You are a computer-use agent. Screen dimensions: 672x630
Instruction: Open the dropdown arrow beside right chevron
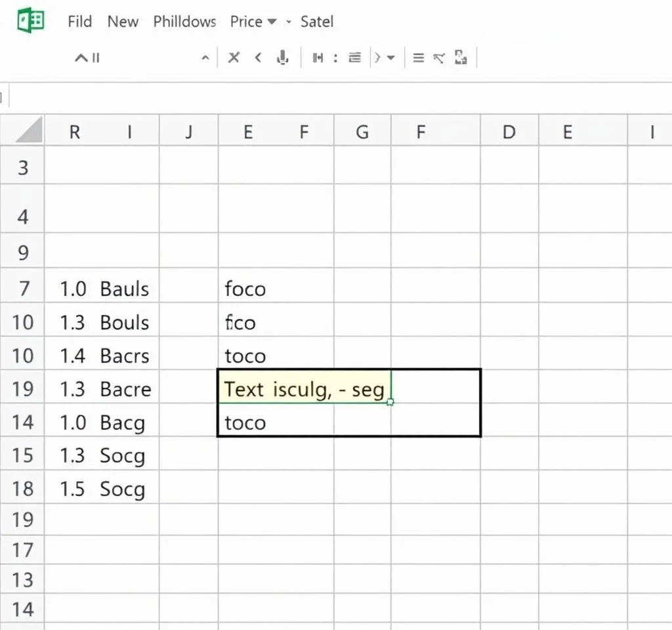391,58
